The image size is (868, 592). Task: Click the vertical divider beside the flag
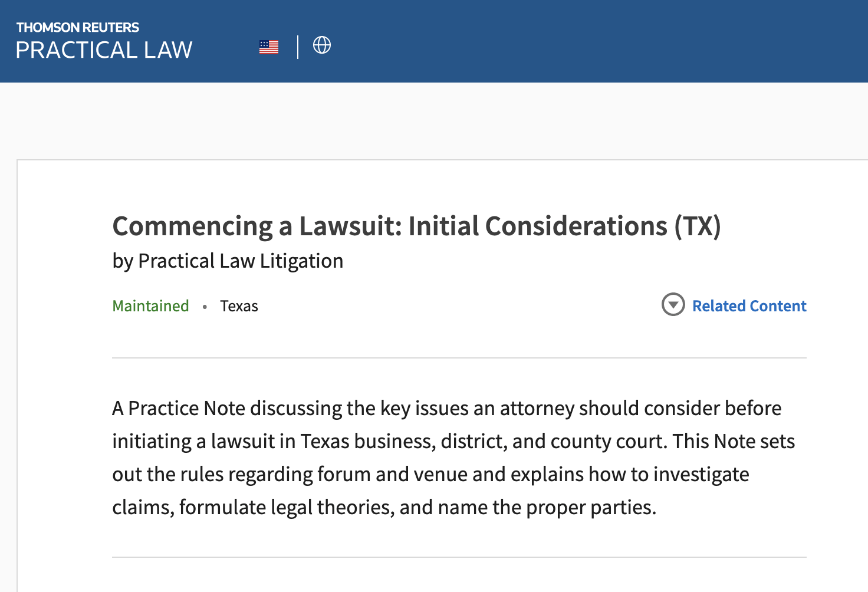(298, 47)
